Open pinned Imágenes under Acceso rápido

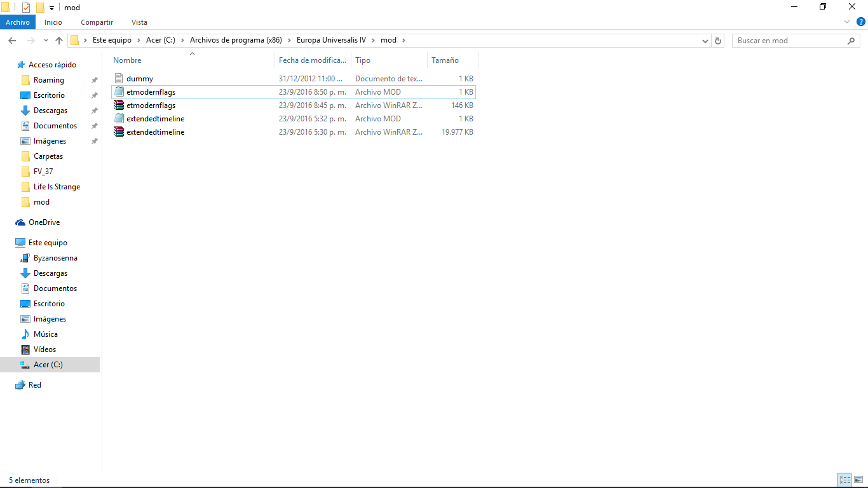[50, 141]
